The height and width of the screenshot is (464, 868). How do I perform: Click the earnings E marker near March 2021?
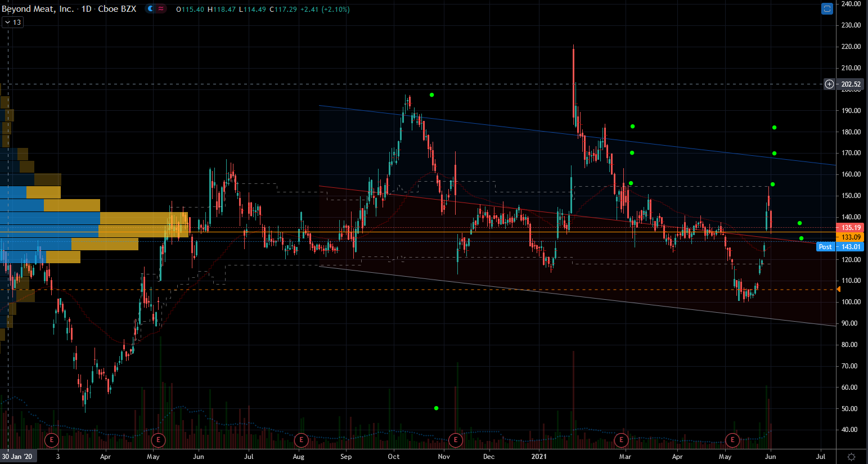point(621,440)
